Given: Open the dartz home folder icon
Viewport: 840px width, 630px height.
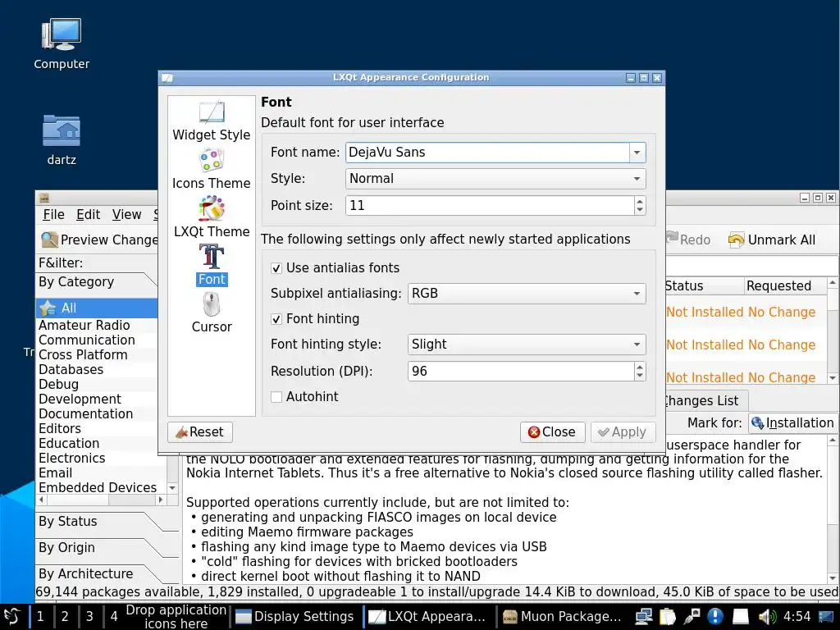Looking at the screenshot, I should click(62, 140).
